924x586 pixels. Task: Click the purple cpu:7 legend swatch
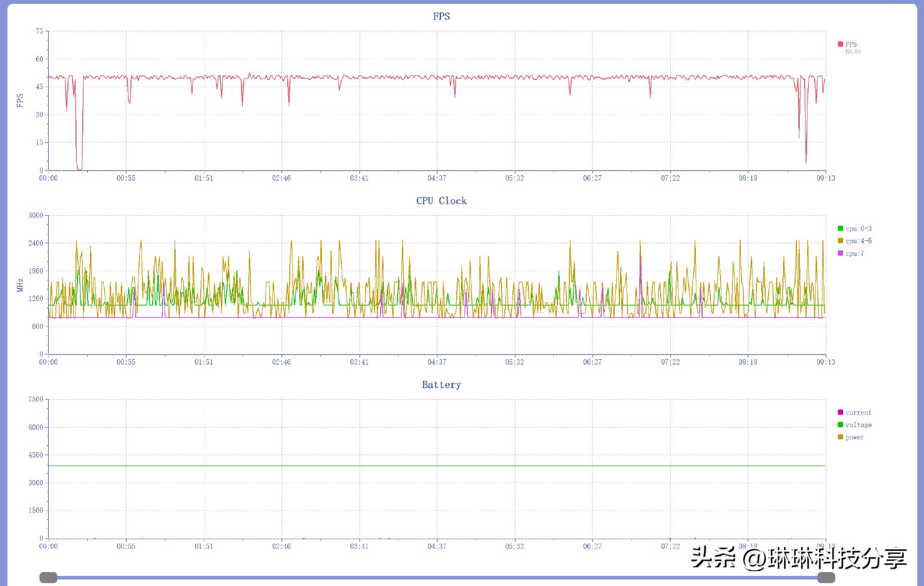[x=840, y=253]
